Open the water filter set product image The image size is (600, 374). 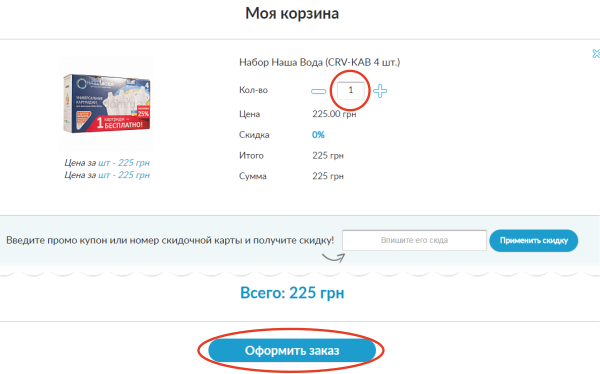[x=106, y=104]
